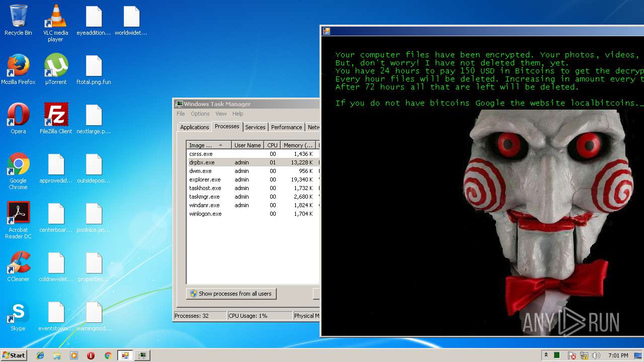Select the approvedid file on desktop

[56, 168]
